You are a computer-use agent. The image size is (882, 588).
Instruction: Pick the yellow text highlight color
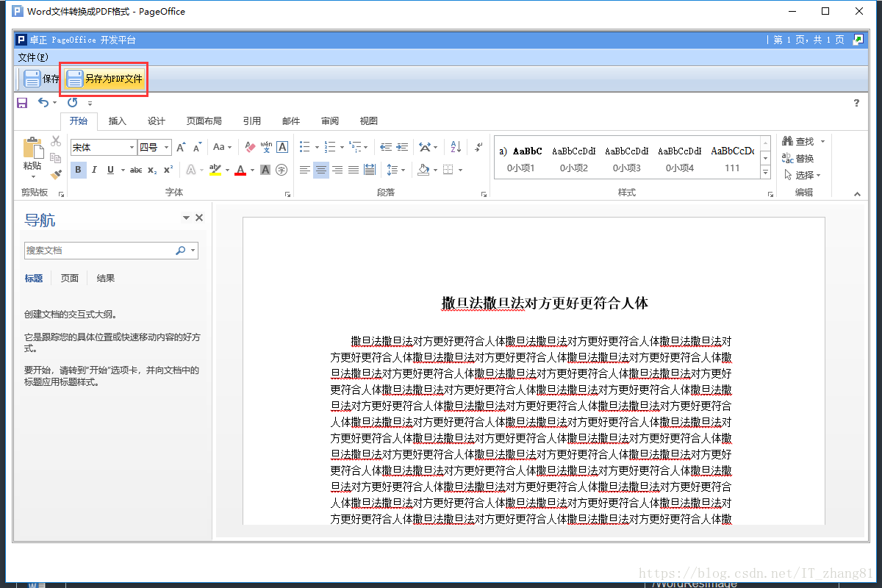click(215, 170)
